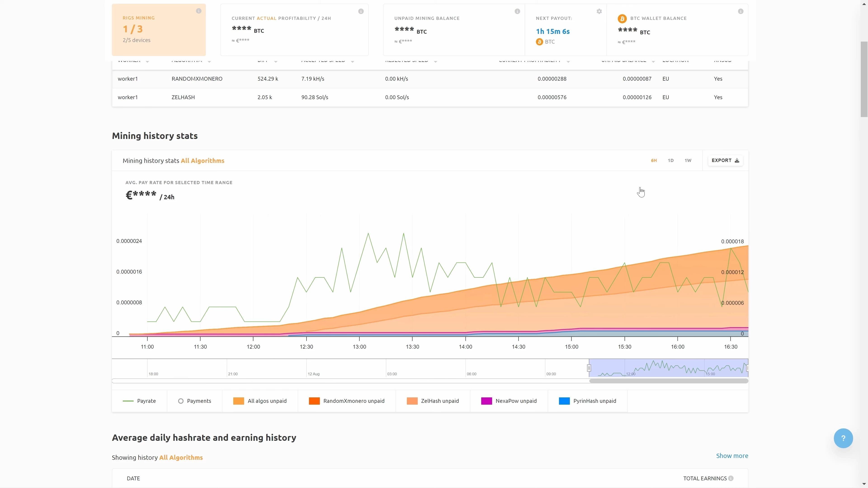Click the chart navigator horizontal scrollbar
The height and width of the screenshot is (488, 868).
coord(669,381)
